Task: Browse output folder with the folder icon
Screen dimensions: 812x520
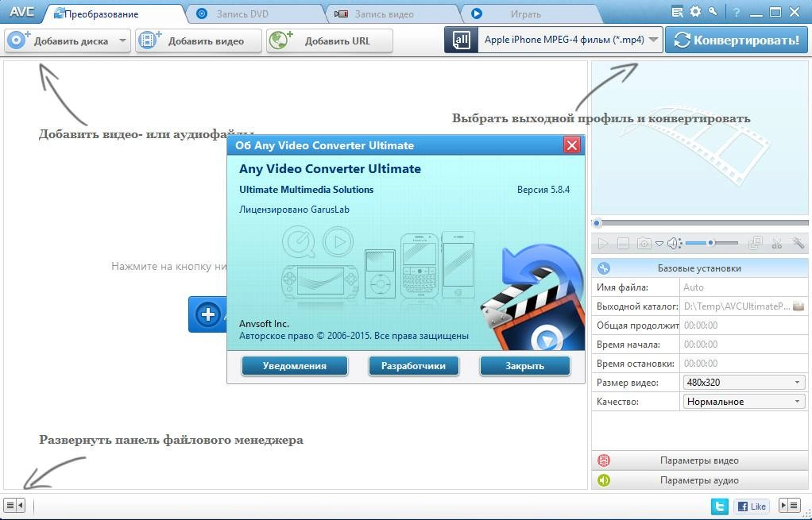Action: [798, 306]
